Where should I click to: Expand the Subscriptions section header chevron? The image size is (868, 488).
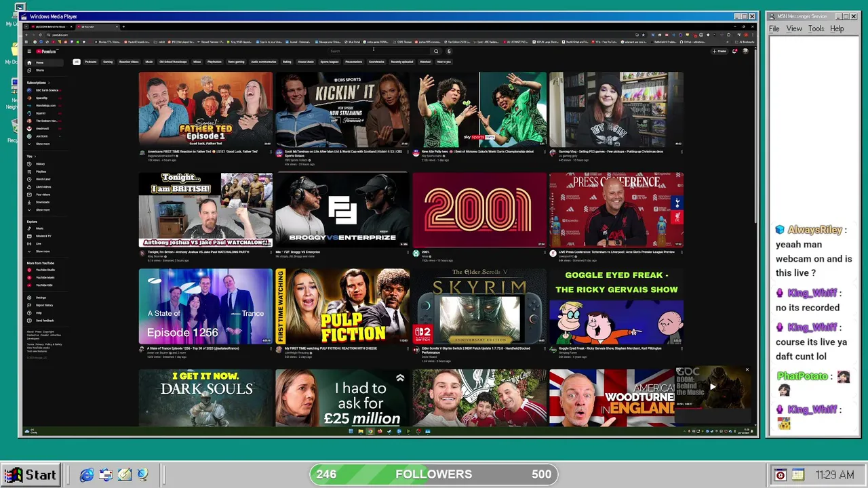[49, 83]
